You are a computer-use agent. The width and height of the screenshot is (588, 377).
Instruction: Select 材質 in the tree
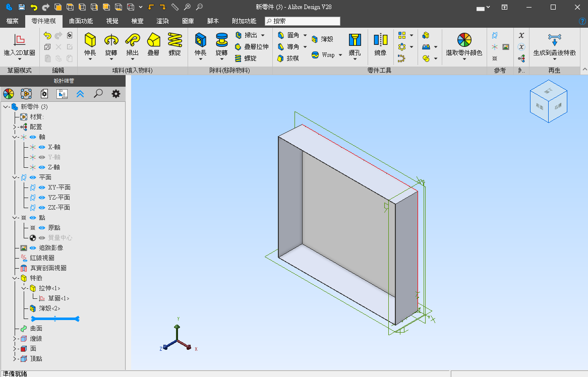[37, 117]
